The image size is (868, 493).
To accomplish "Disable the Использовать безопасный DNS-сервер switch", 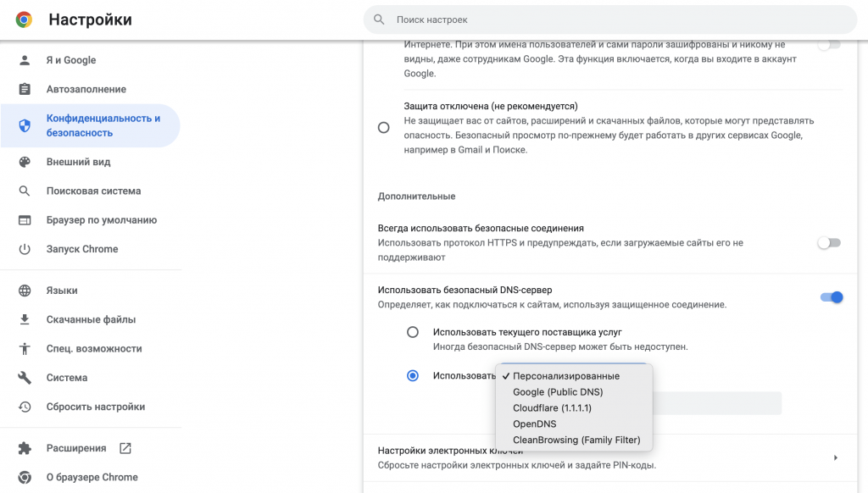I will coord(832,297).
